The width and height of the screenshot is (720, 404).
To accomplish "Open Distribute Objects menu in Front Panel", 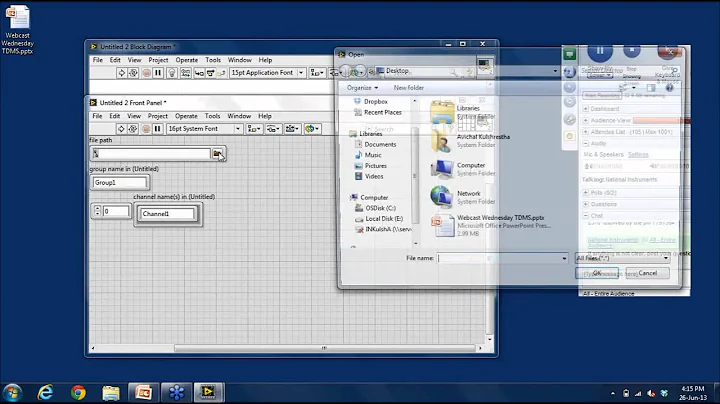I will (x=273, y=129).
